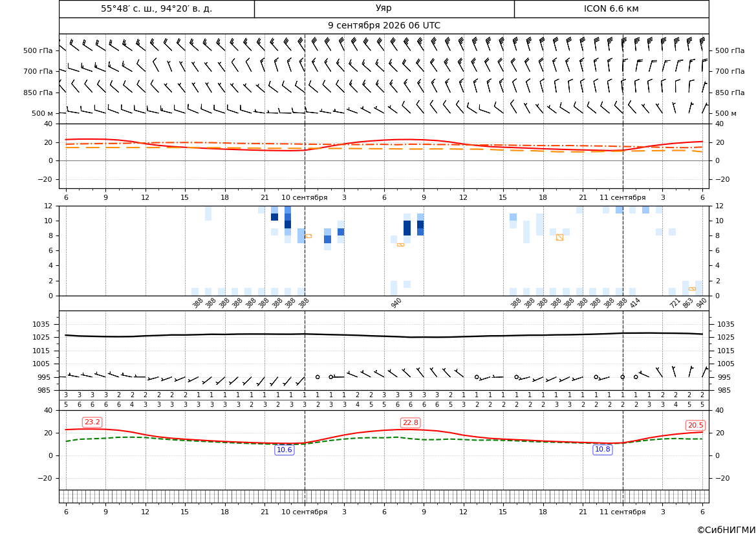Viewport: 756px width, 535px height.
Task: Click the 9 сентября 2026 06 UTC title
Action: click(x=384, y=26)
